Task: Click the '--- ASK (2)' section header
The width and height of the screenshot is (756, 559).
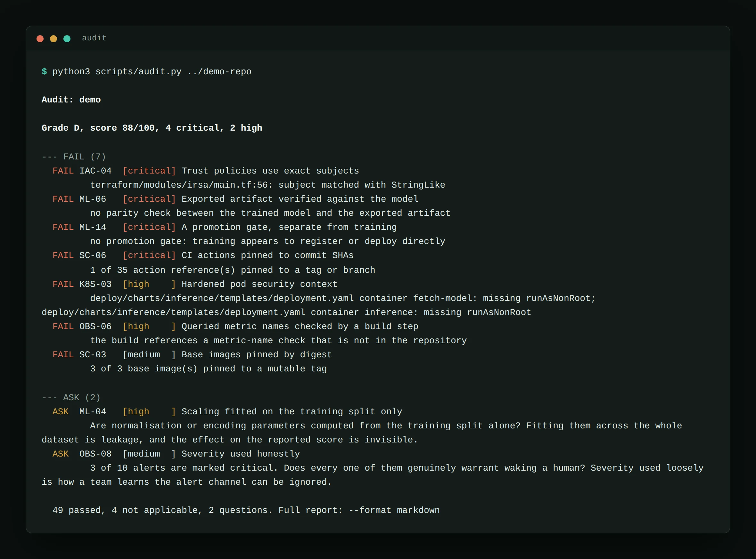Action: [x=71, y=397]
